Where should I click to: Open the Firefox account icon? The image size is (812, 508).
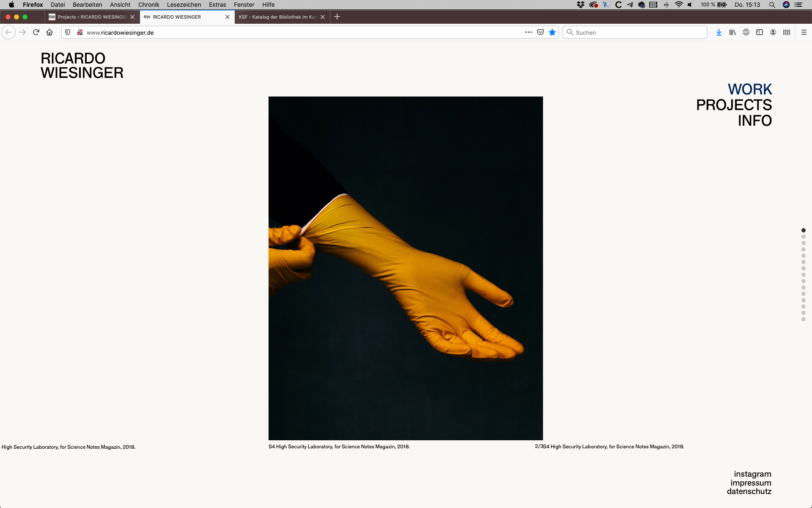773,32
